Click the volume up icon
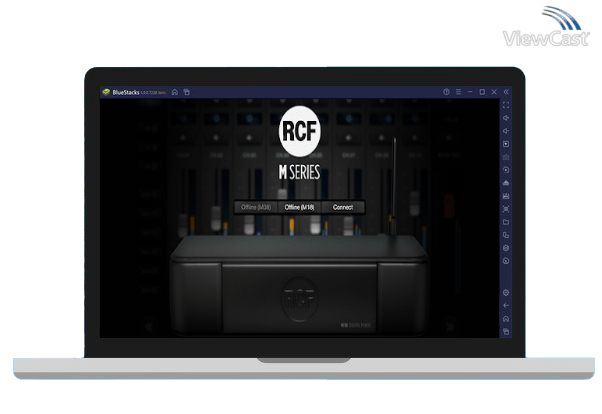This screenshot has width=602, height=414. pos(506,118)
